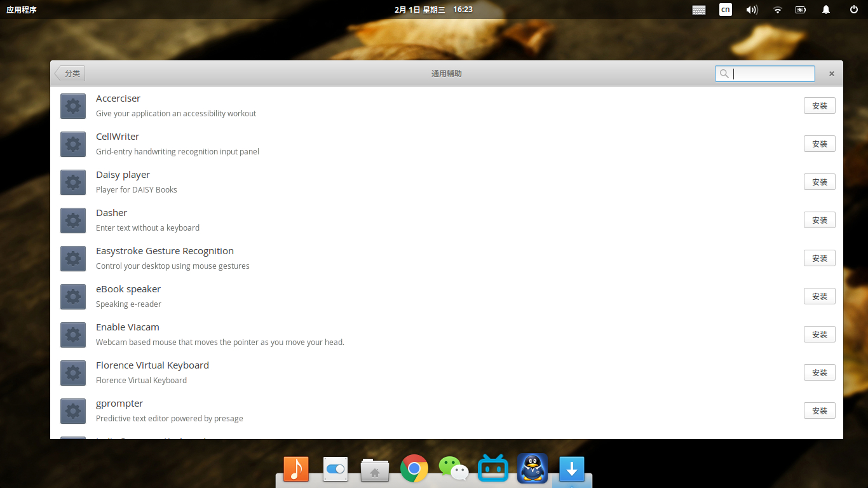Open the music player in dock
The width and height of the screenshot is (868, 488).
coord(296,469)
